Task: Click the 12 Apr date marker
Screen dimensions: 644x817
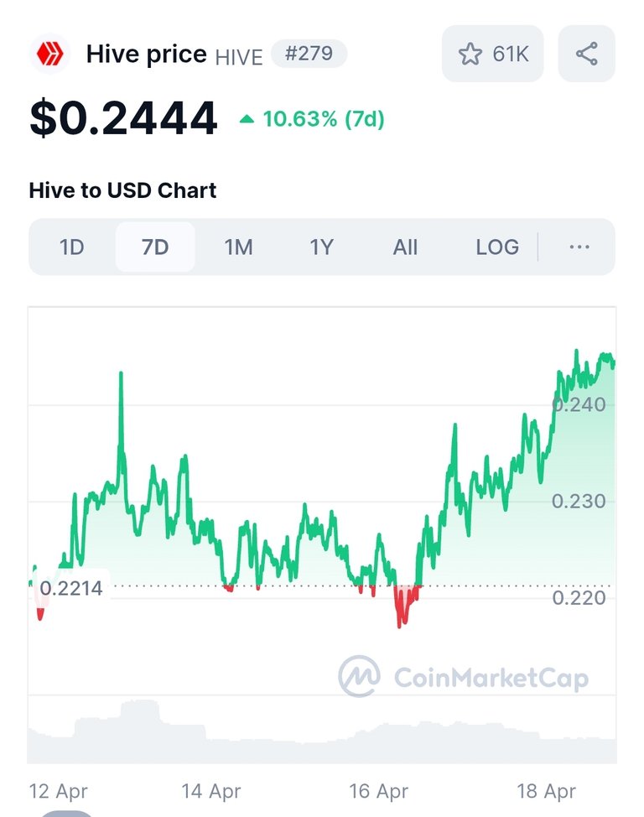Action: 59,791
